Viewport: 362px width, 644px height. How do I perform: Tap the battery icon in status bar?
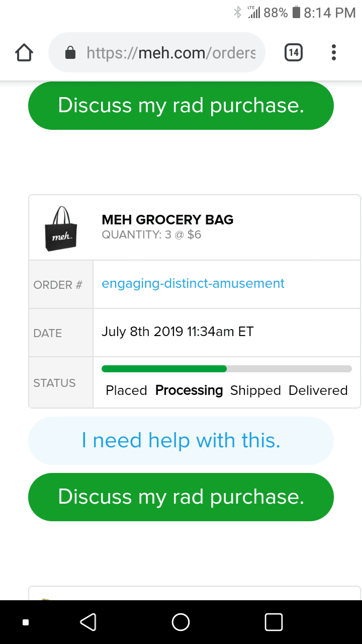(x=296, y=13)
